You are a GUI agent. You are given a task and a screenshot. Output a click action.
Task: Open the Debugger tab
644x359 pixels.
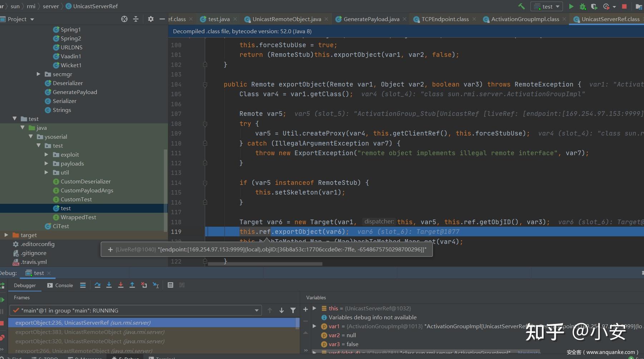click(x=25, y=285)
